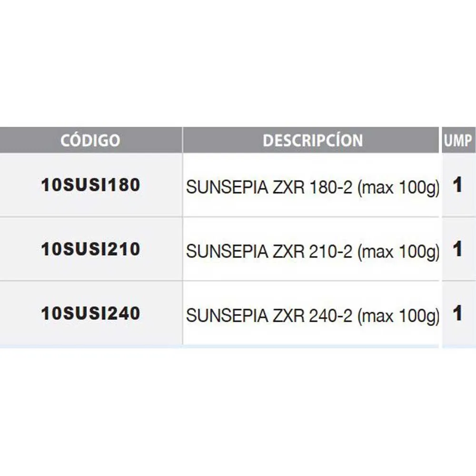Click the UMP column header
Image resolution: width=476 pixels, height=476 pixels.
(x=458, y=140)
